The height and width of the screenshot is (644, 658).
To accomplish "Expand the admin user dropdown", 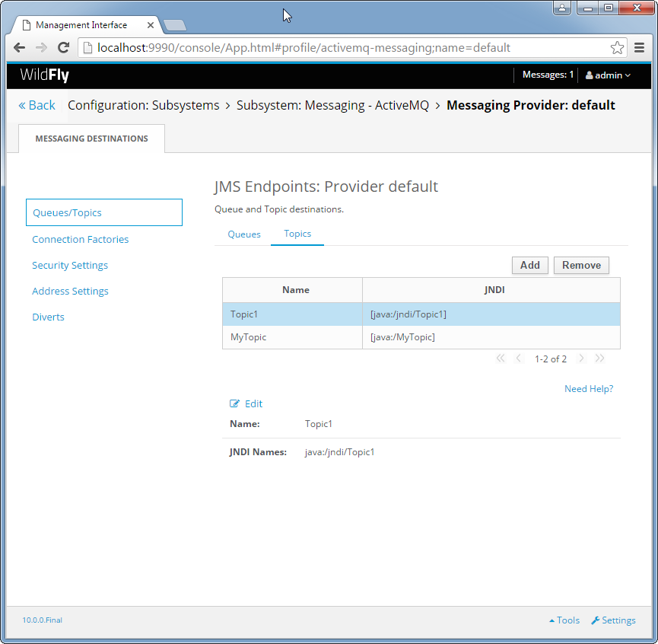I will [608, 75].
